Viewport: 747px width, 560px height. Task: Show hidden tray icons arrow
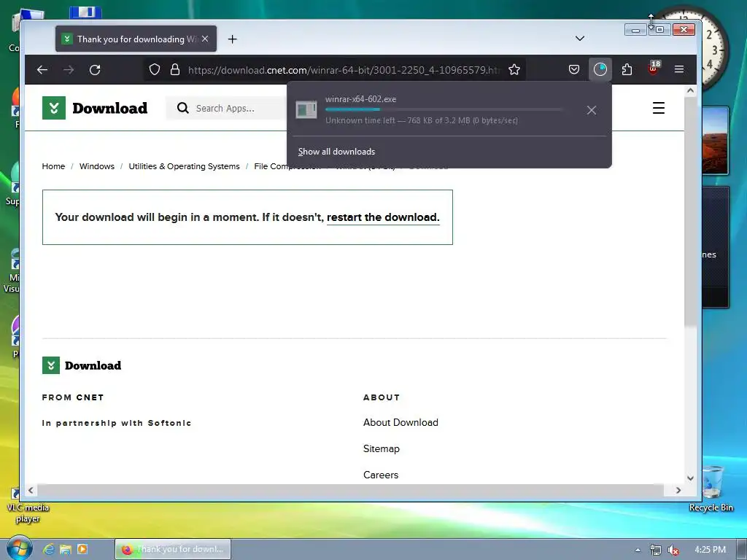[x=638, y=550]
